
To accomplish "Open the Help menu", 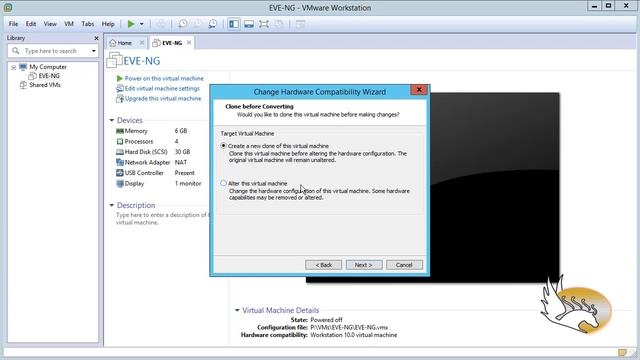I will pyautogui.click(x=108, y=24).
